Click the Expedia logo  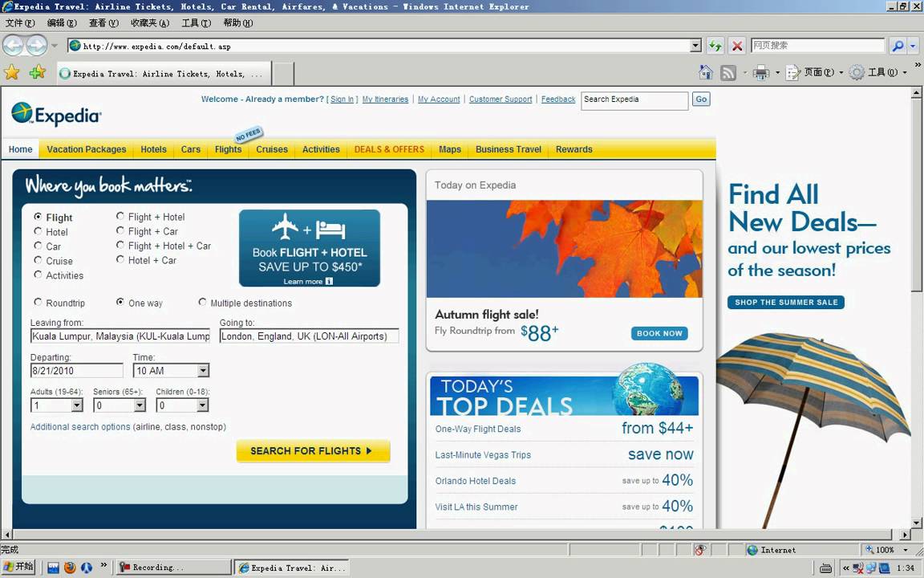pyautogui.click(x=56, y=114)
